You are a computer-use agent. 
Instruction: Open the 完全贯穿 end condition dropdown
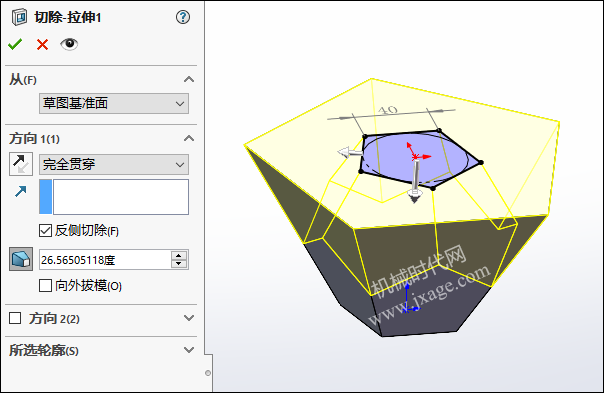[x=114, y=165]
